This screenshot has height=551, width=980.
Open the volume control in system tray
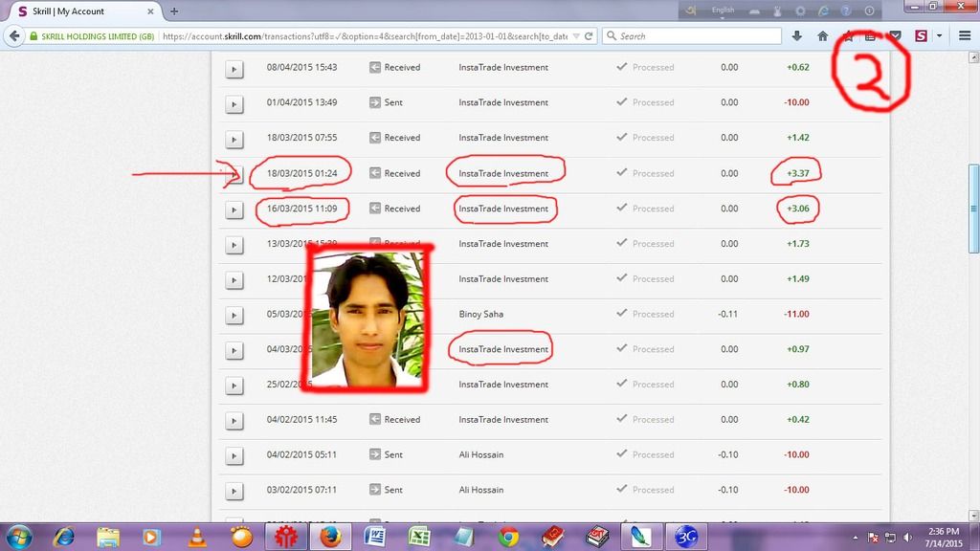click(907, 538)
